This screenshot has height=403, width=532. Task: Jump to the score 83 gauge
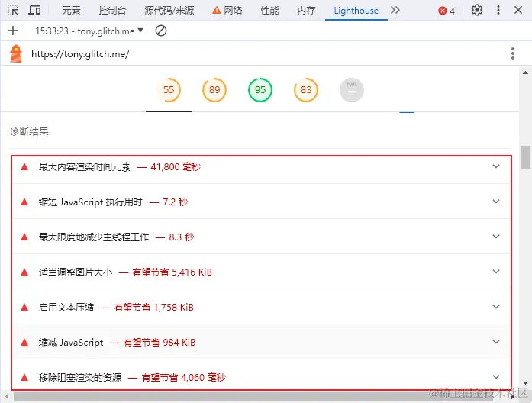click(306, 90)
